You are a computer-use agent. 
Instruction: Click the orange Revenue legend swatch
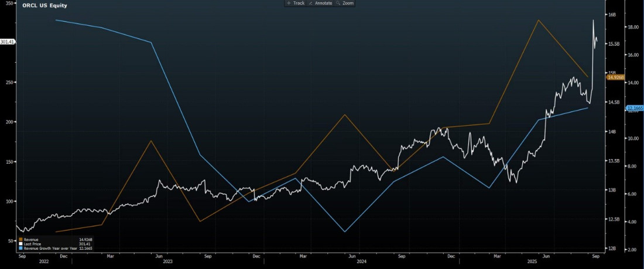tap(21, 239)
